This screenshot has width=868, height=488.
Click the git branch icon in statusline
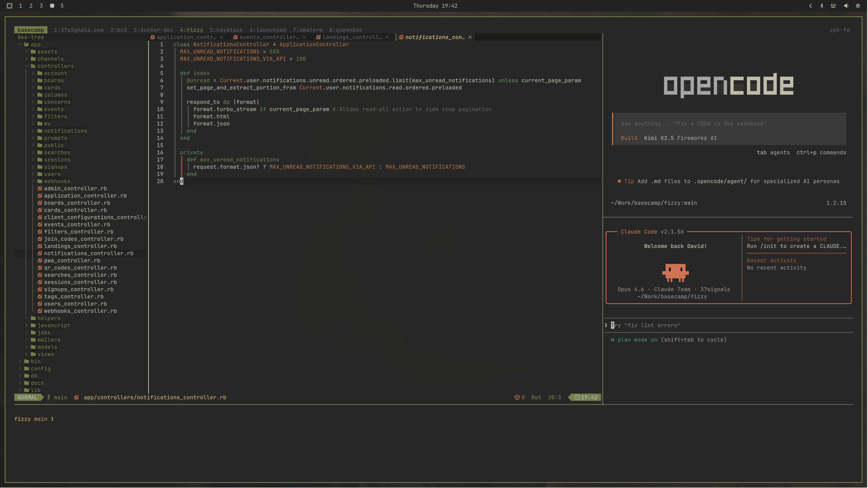click(x=49, y=397)
